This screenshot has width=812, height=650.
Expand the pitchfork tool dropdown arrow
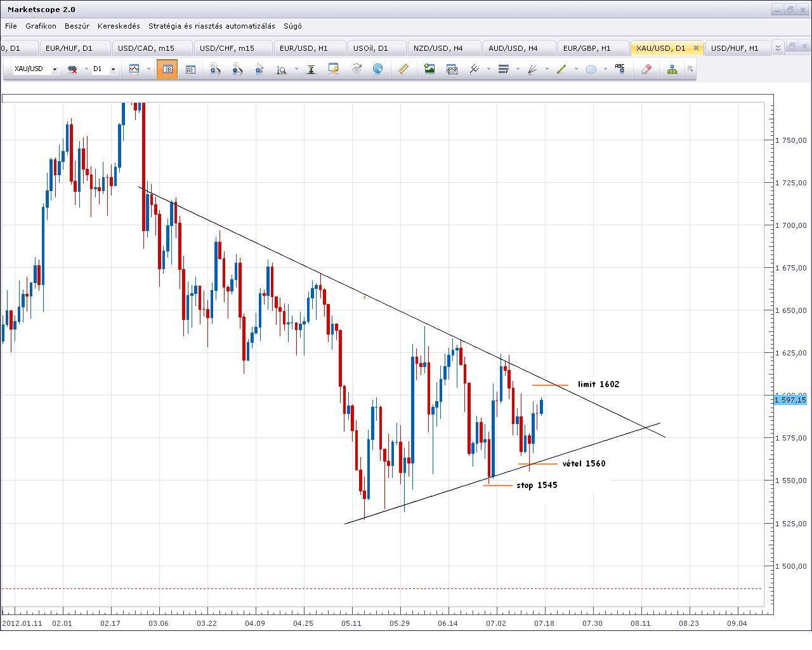[x=488, y=69]
